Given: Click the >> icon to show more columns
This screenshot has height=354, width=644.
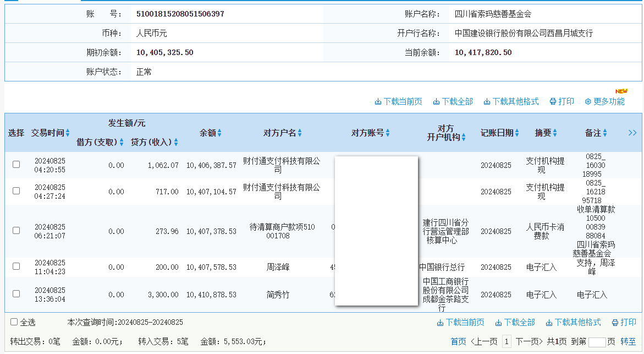Looking at the screenshot, I should (x=633, y=132).
